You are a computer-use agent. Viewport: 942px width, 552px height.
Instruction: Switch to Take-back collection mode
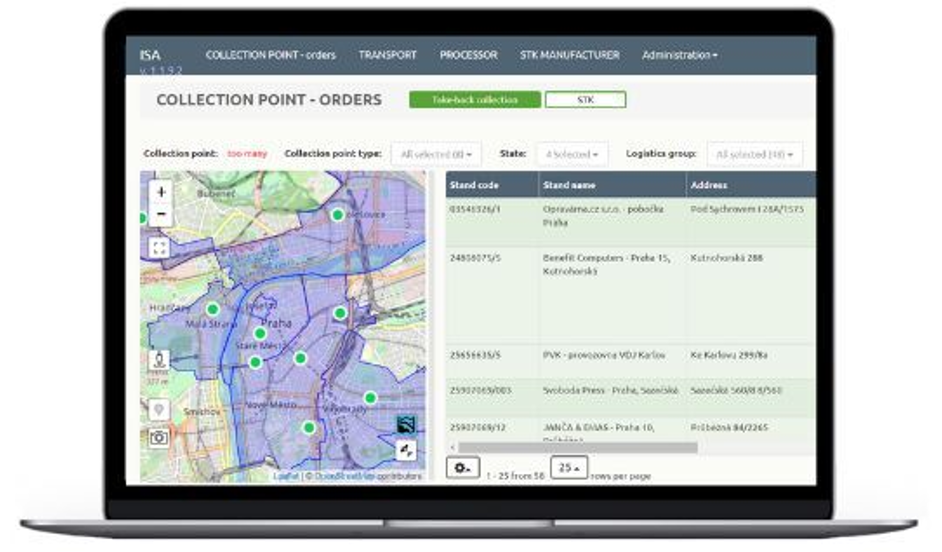[474, 100]
